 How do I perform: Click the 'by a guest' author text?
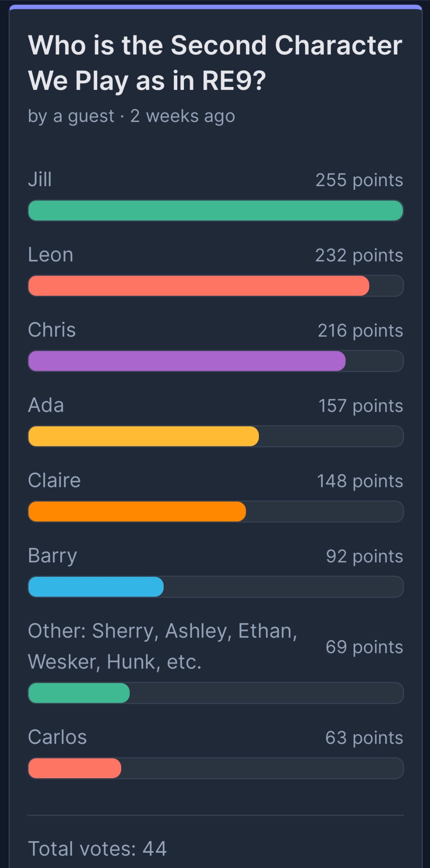(x=71, y=116)
